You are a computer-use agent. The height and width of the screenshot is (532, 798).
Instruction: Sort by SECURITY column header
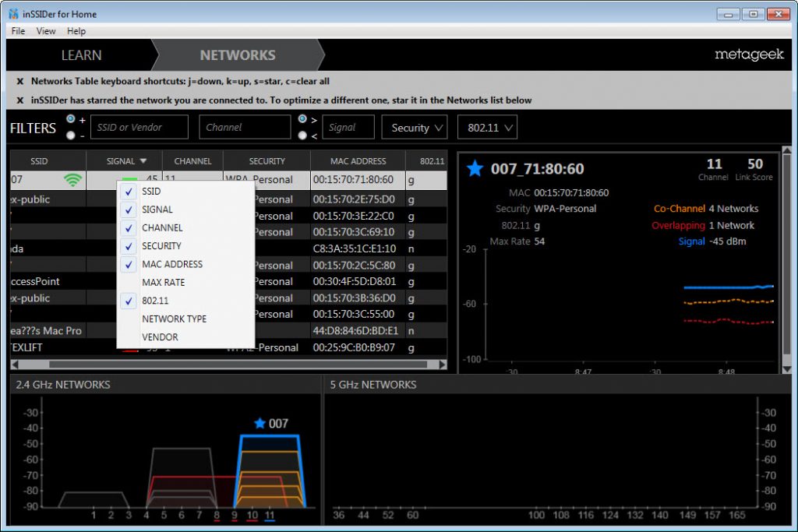click(x=267, y=161)
